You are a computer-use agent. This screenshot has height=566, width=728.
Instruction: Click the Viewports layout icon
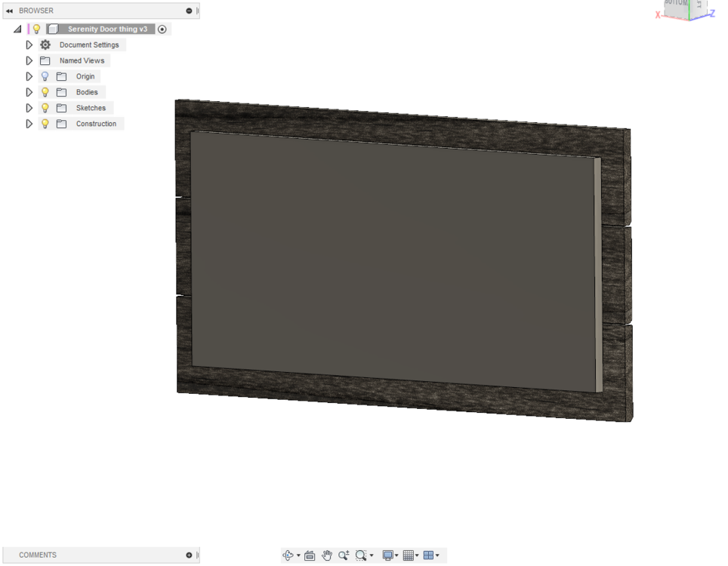pos(429,555)
